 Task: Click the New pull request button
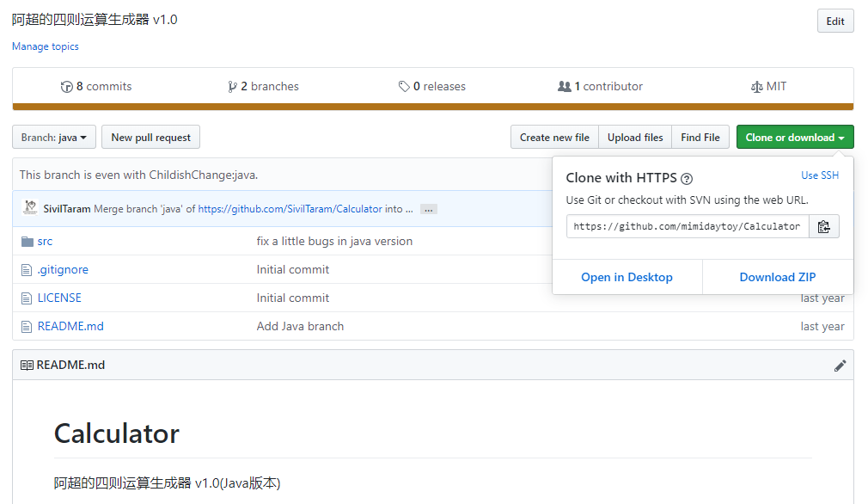(150, 138)
